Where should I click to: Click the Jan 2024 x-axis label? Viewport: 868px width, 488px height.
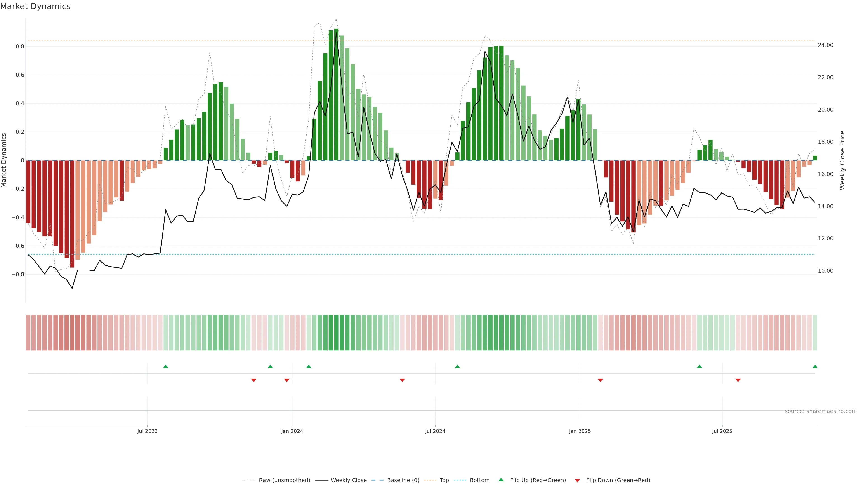292,431
